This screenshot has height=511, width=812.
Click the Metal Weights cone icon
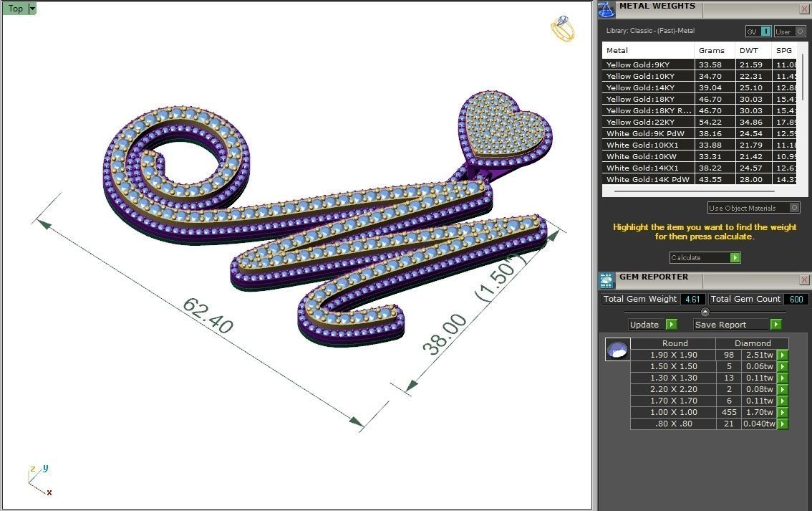[x=606, y=9]
